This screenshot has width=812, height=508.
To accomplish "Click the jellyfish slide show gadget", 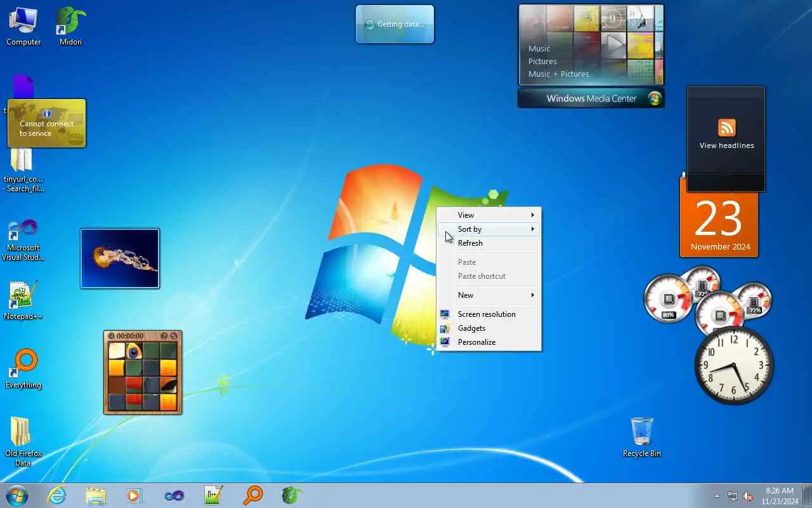I will pos(120,258).
